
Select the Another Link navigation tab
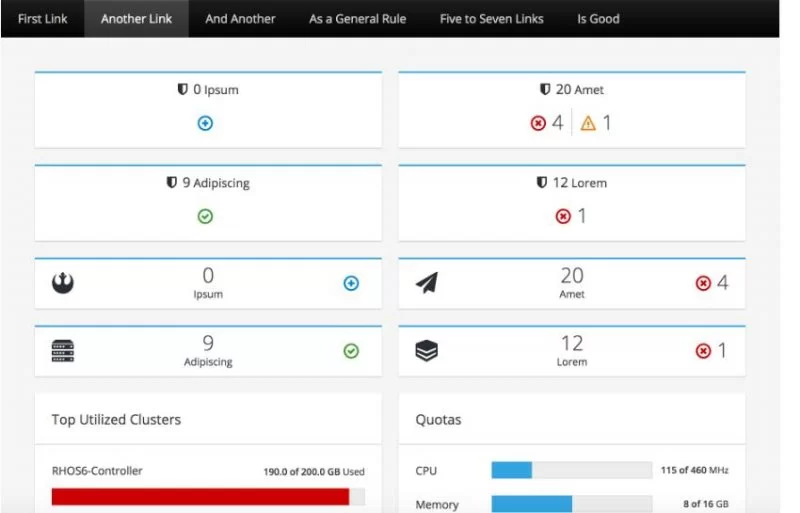tap(136, 19)
